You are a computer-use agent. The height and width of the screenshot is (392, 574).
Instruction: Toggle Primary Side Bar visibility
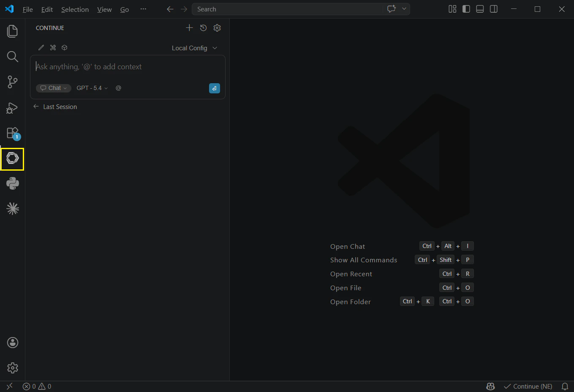(x=466, y=9)
